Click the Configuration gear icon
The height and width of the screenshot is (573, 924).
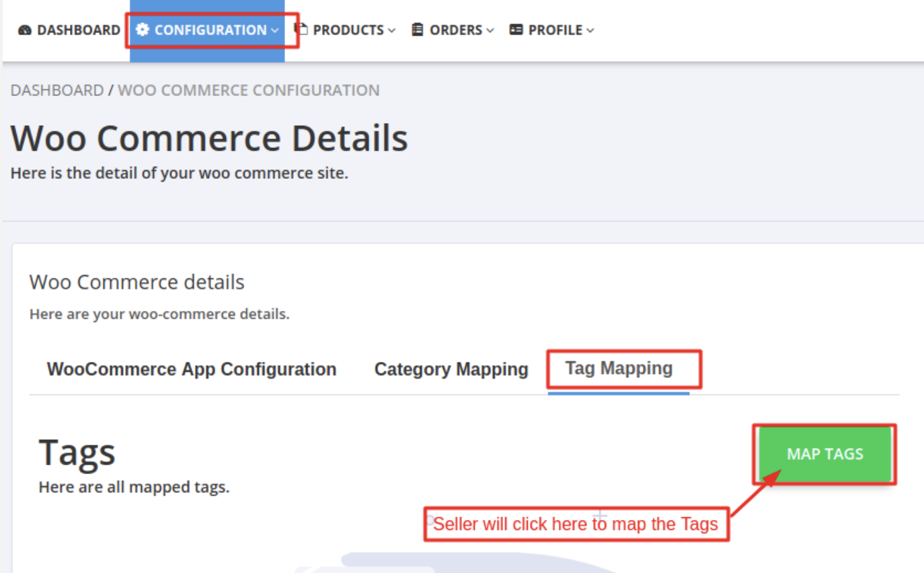pyautogui.click(x=142, y=30)
